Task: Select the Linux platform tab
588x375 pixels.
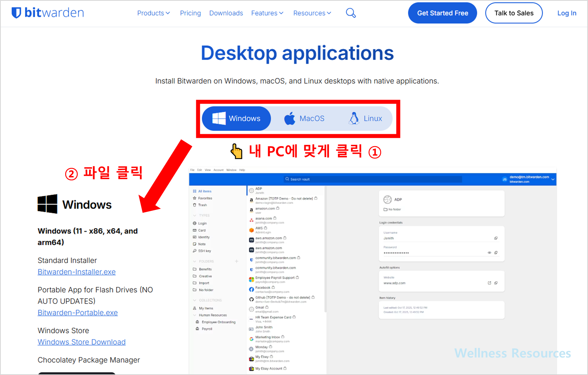Action: 366,119
